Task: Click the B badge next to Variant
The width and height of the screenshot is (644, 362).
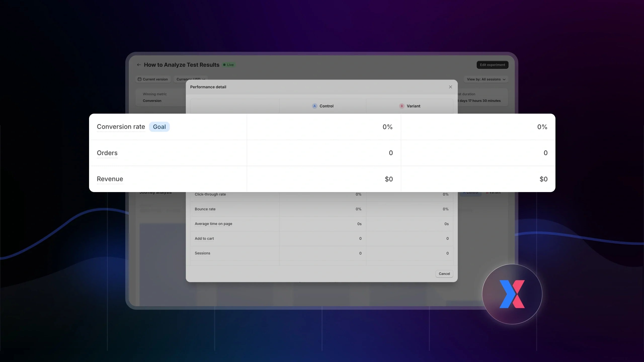Action: click(x=402, y=106)
